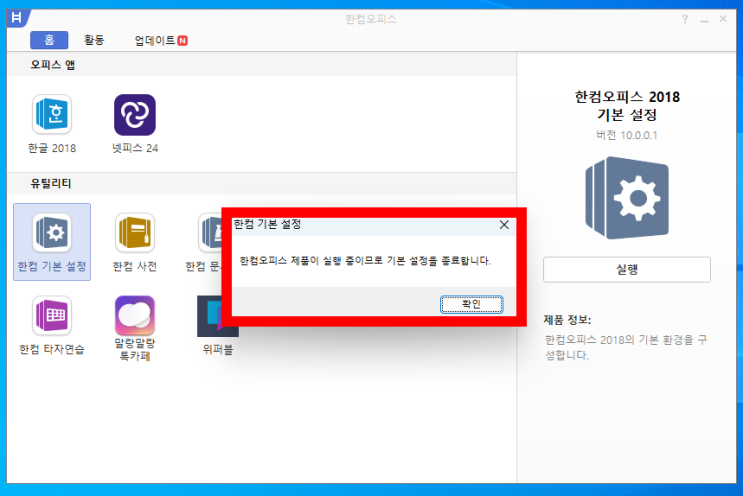This screenshot has height=496, width=743.
Task: Open the 한글 2018 app icon
Action: coord(52,114)
